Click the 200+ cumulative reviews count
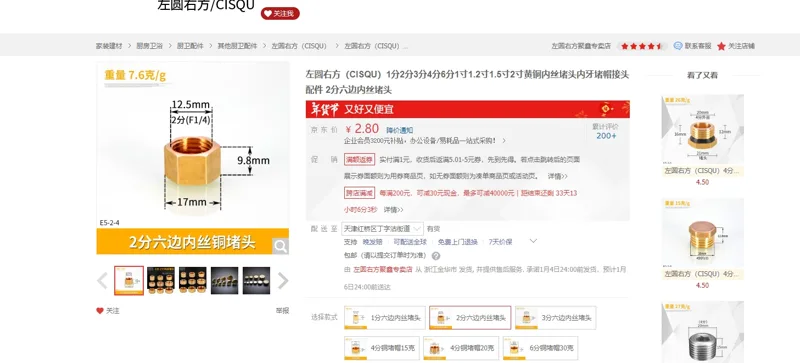 pos(606,136)
